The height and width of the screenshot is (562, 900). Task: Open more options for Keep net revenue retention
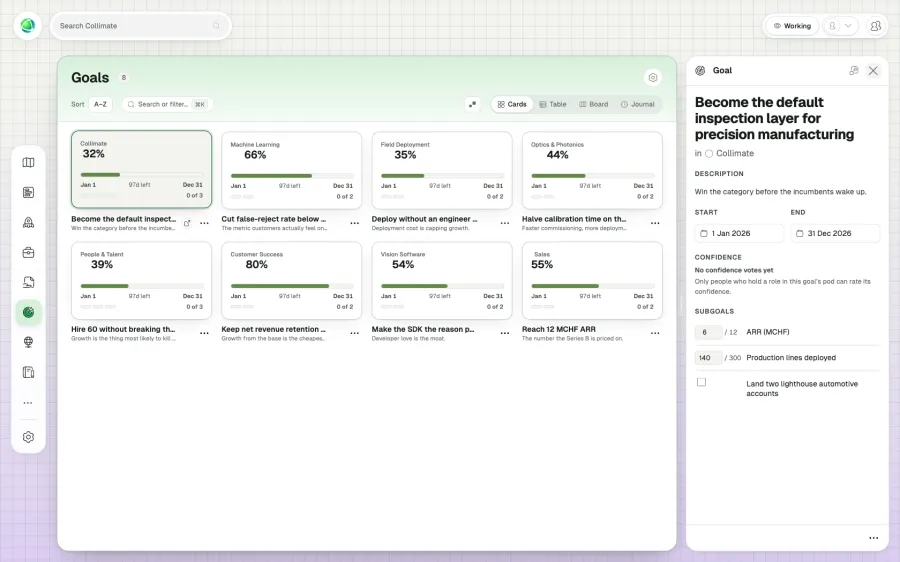(355, 334)
